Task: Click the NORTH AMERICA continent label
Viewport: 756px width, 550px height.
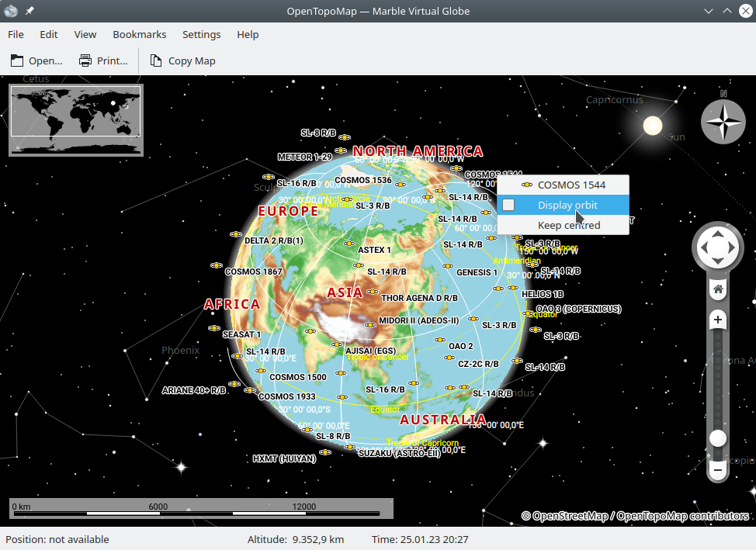Action: coord(418,151)
